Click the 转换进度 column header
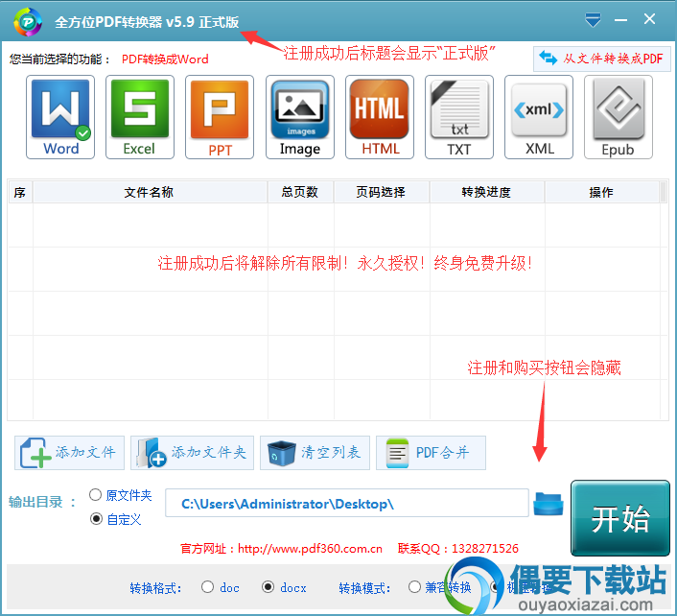 pos(487,192)
